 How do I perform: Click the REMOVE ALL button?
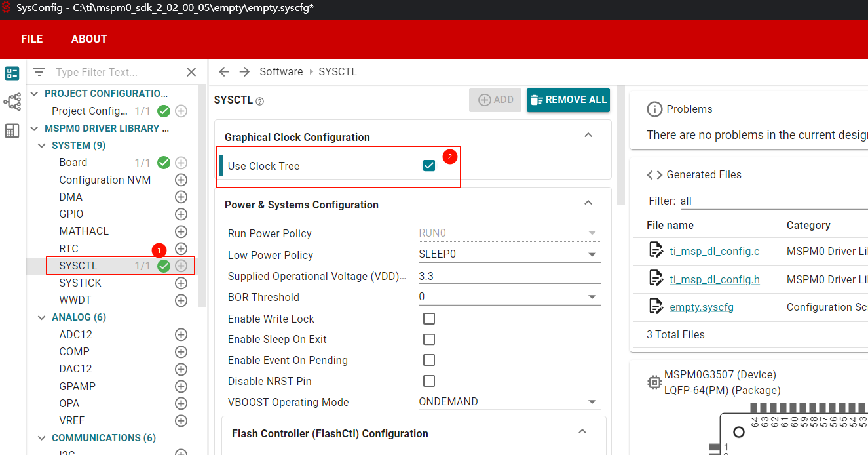[x=568, y=100]
